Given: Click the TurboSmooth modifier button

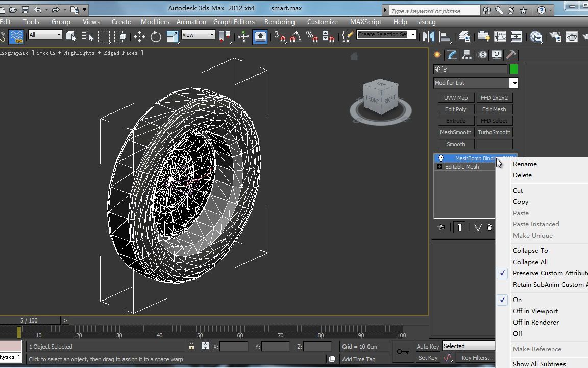Looking at the screenshot, I should pyautogui.click(x=494, y=132).
